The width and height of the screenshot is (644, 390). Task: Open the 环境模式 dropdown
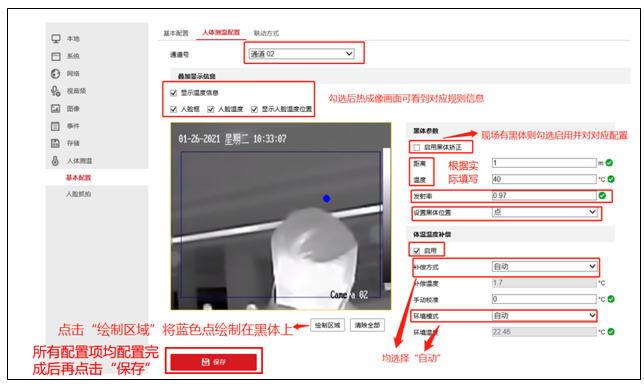click(x=545, y=316)
